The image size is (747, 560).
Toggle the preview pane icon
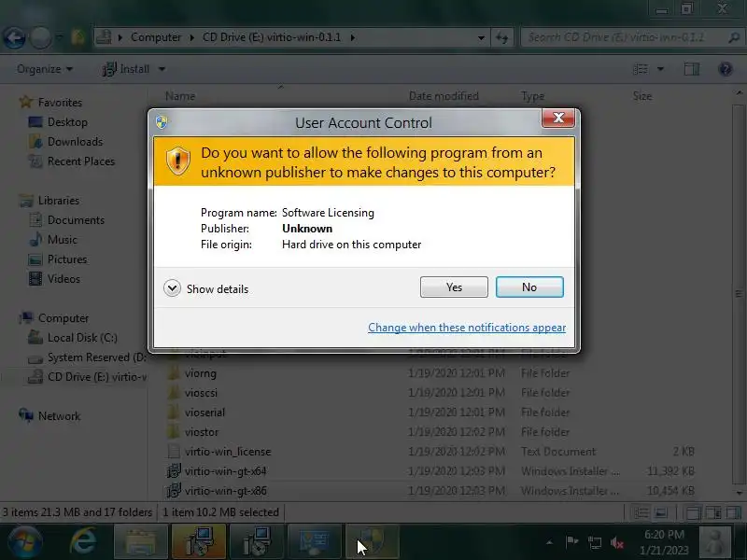tap(692, 69)
